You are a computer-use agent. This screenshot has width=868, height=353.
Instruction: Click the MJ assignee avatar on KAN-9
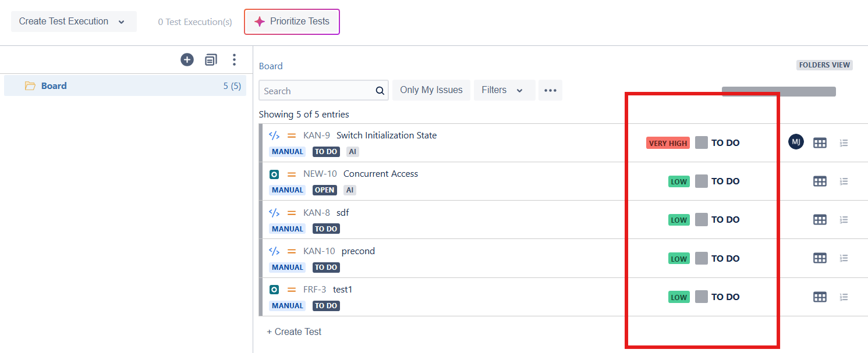click(796, 141)
